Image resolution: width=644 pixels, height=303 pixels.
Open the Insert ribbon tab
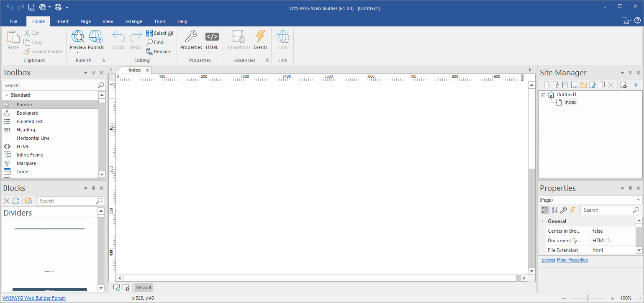63,21
